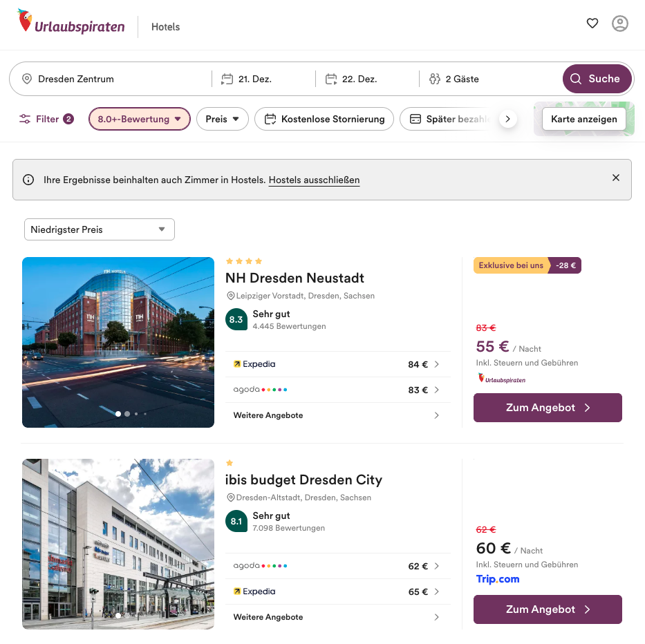Image resolution: width=645 pixels, height=644 pixels.
Task: Toggle the Später bezahlen filter chip
Action: coord(449,119)
